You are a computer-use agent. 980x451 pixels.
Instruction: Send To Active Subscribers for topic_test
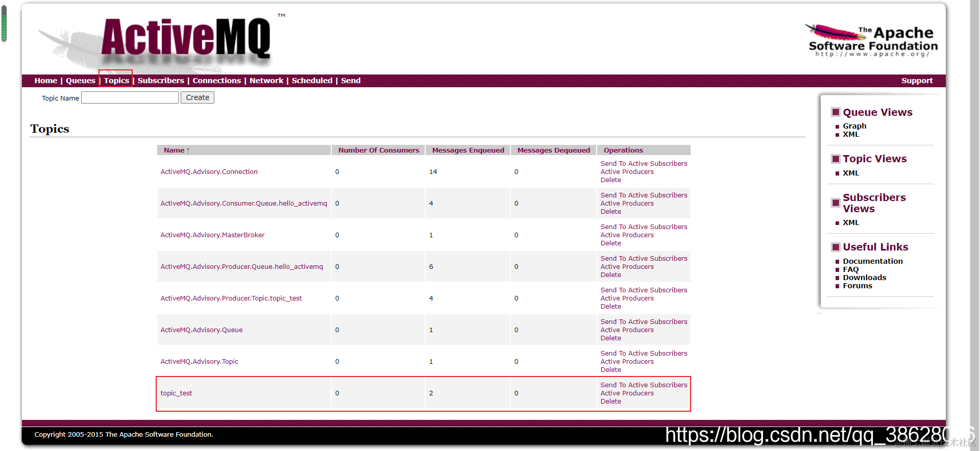pos(644,385)
